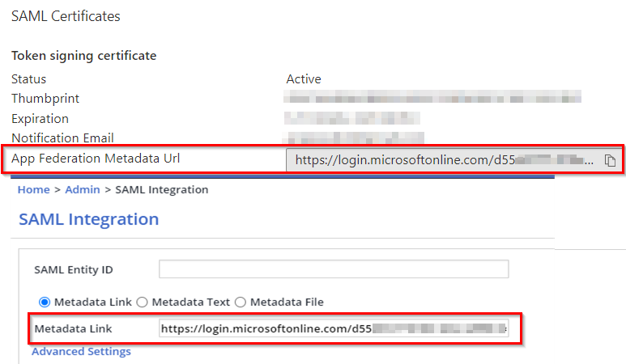Image resolution: width=626 pixels, height=364 pixels.
Task: Click the SAML Integration breadcrumb item
Action: [162, 189]
